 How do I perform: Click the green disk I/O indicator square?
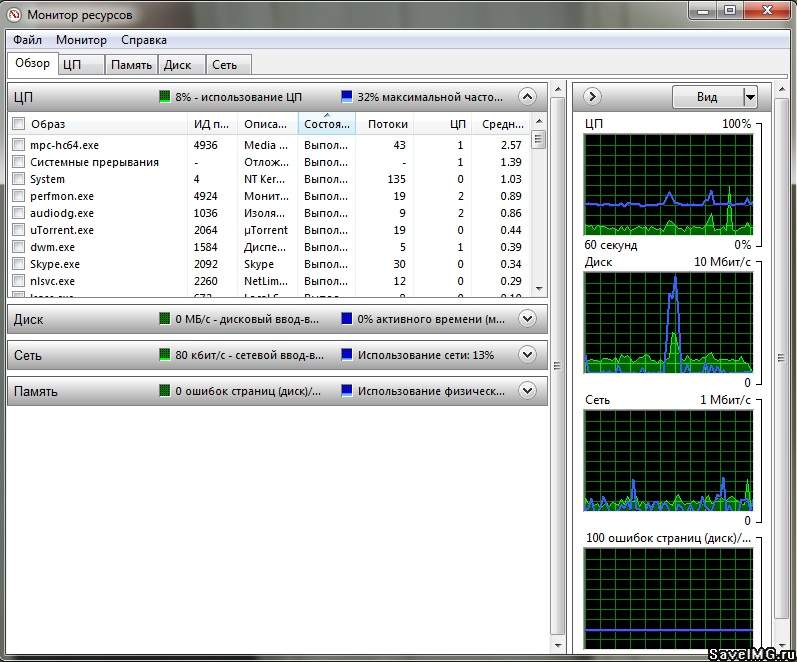(x=165, y=319)
